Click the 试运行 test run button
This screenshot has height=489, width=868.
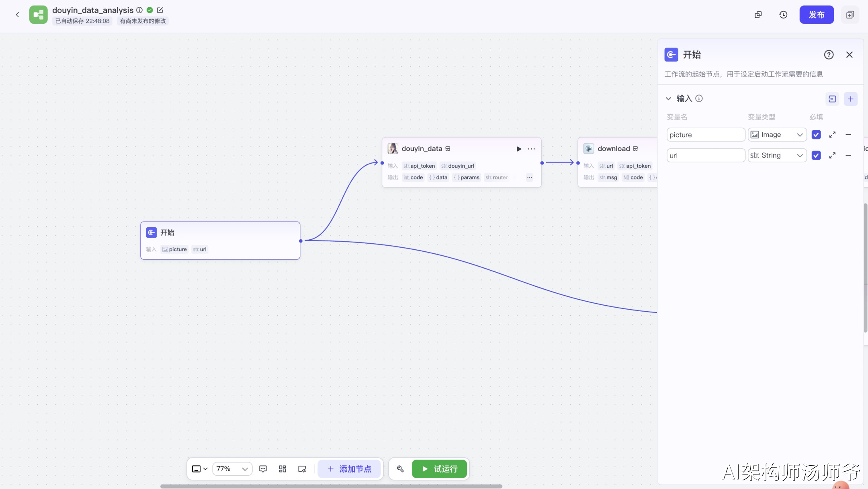(440, 469)
